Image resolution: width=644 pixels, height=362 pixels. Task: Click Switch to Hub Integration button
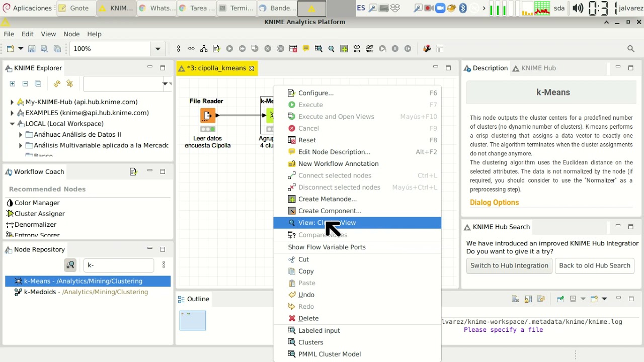[509, 266]
